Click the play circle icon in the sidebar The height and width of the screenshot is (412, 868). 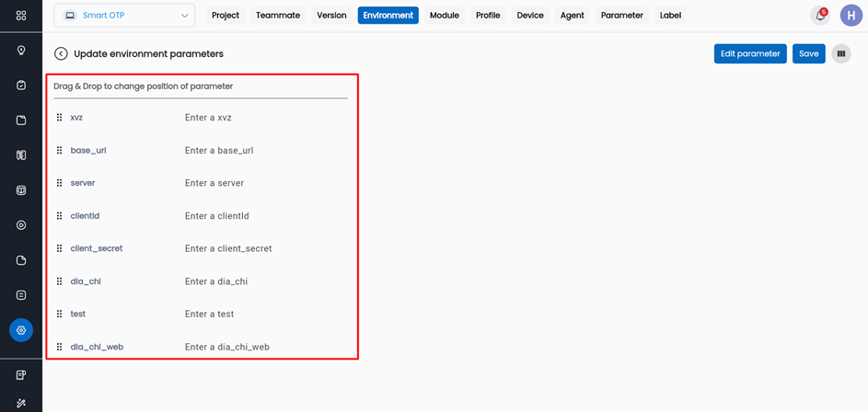[21, 225]
